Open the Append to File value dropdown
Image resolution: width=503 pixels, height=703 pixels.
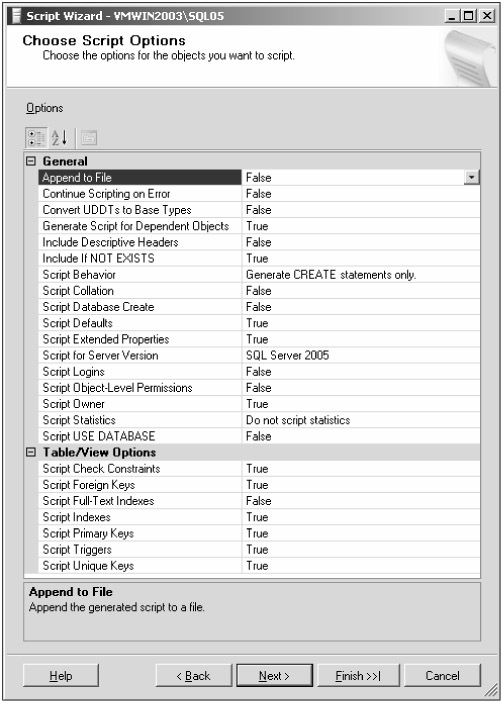coord(471,178)
